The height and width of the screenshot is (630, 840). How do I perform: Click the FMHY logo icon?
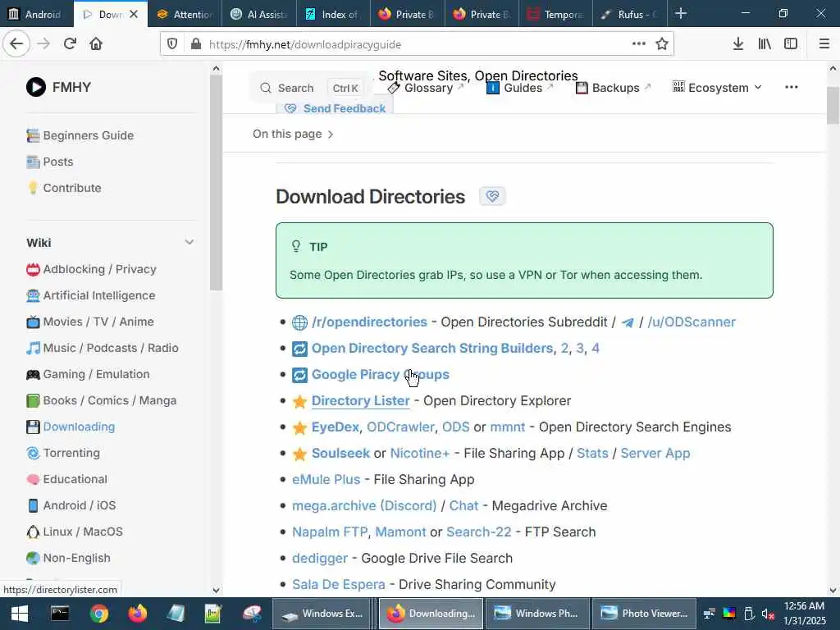[x=36, y=87]
